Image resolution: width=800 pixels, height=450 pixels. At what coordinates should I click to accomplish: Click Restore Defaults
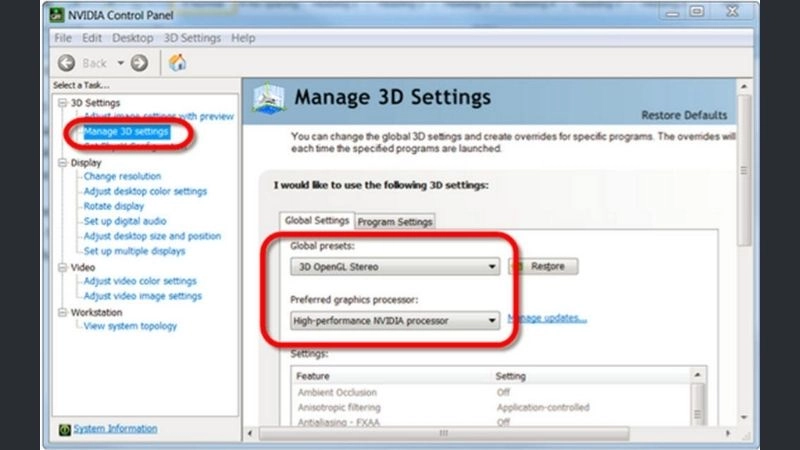click(684, 115)
